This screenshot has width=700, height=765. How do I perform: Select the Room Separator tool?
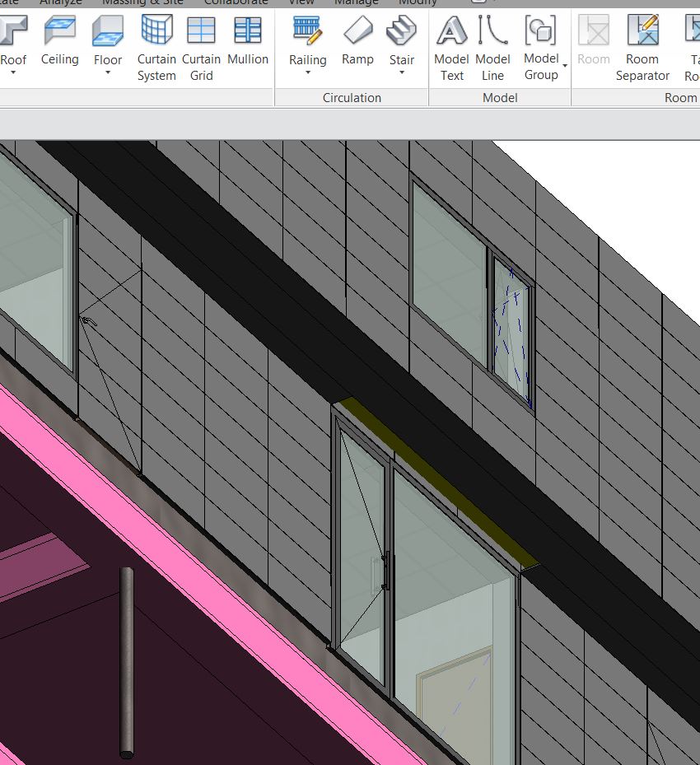[x=642, y=48]
